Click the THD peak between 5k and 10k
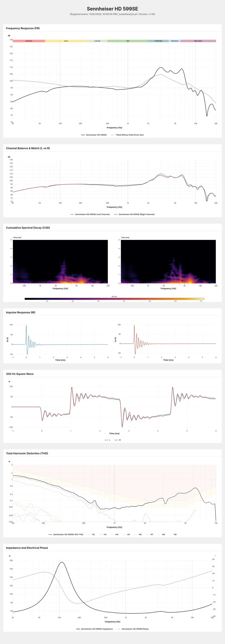The height and width of the screenshot is (644, 225). pos(196,488)
